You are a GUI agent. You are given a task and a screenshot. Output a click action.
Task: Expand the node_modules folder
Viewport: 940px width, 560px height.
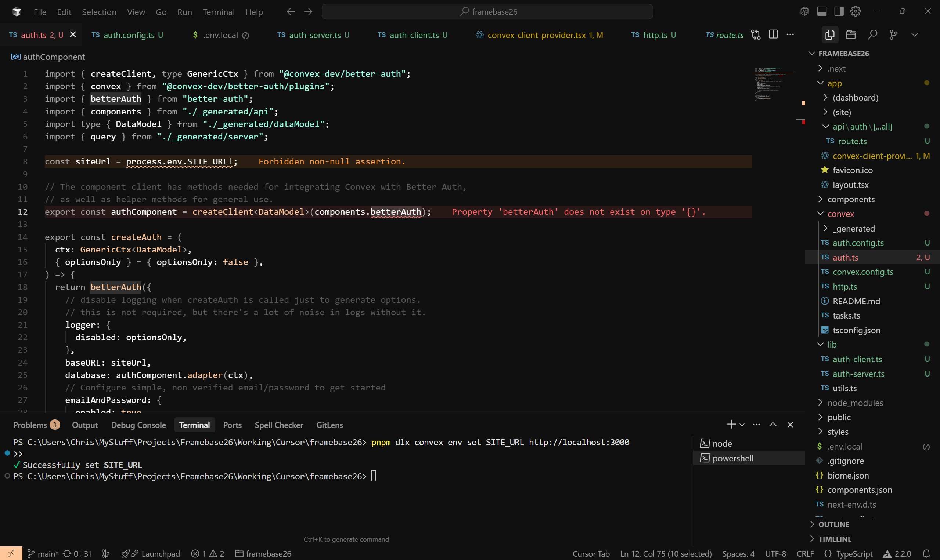(855, 403)
